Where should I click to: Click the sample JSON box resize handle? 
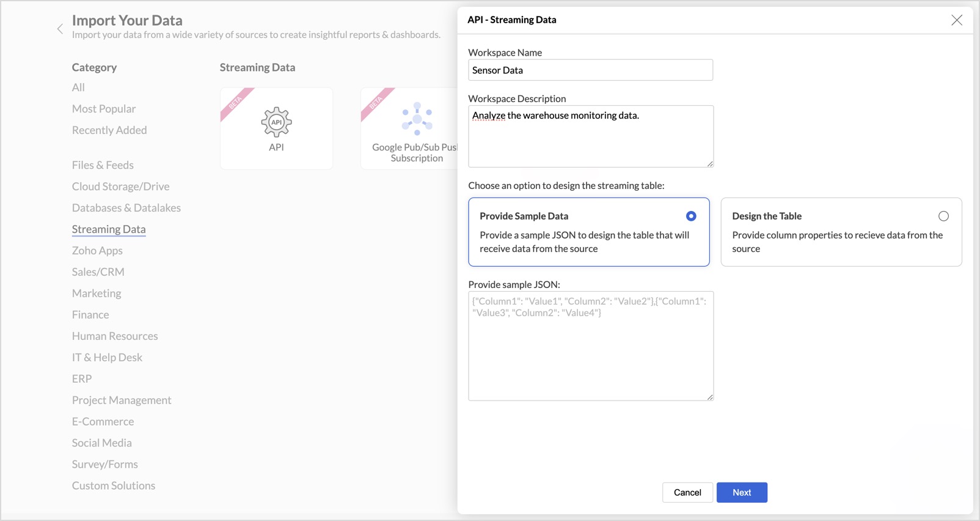coord(710,397)
